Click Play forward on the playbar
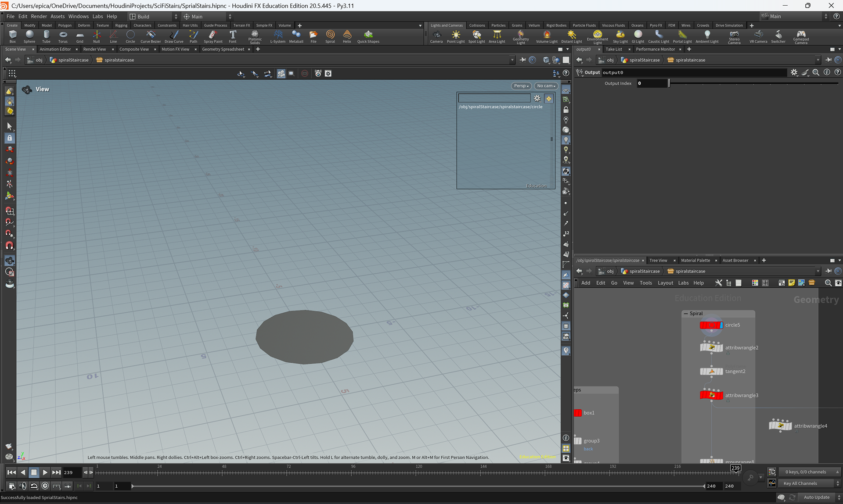The height and width of the screenshot is (504, 843). click(x=45, y=472)
